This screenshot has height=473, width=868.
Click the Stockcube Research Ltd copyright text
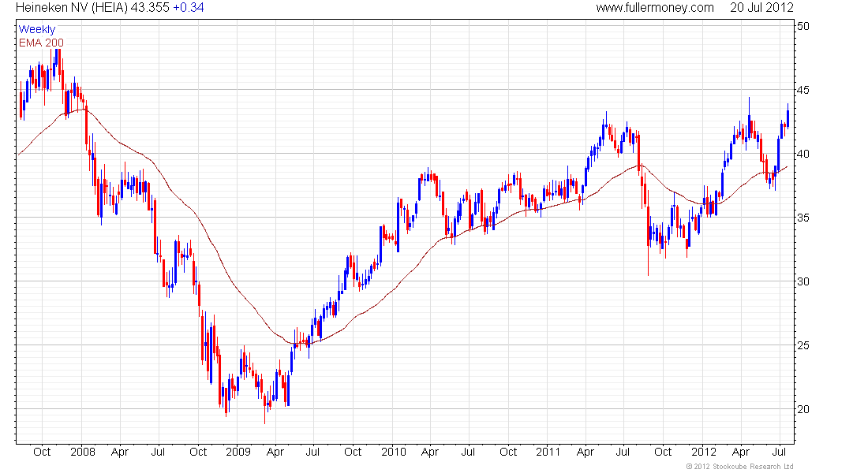739,467
